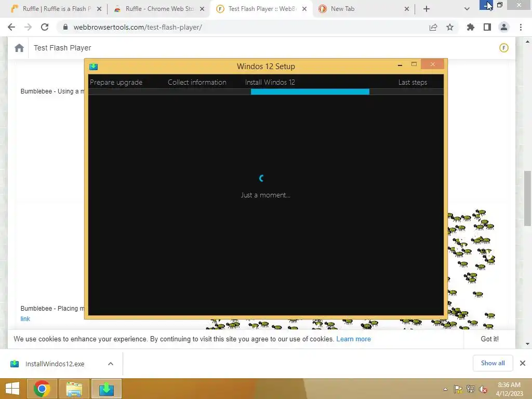532x399 pixels.
Task: Minimize the Windos 12 Setup window
Action: click(400, 64)
